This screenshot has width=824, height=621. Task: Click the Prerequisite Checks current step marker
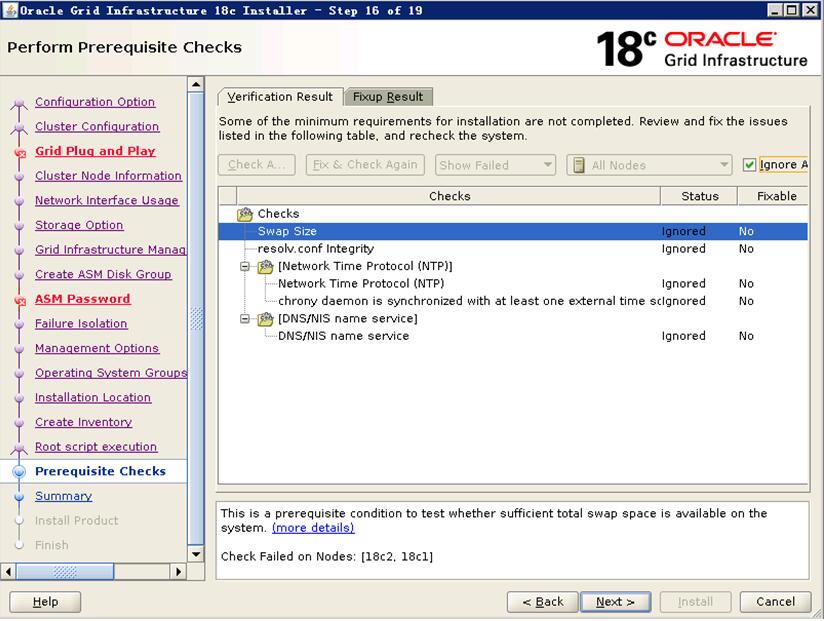click(19, 472)
